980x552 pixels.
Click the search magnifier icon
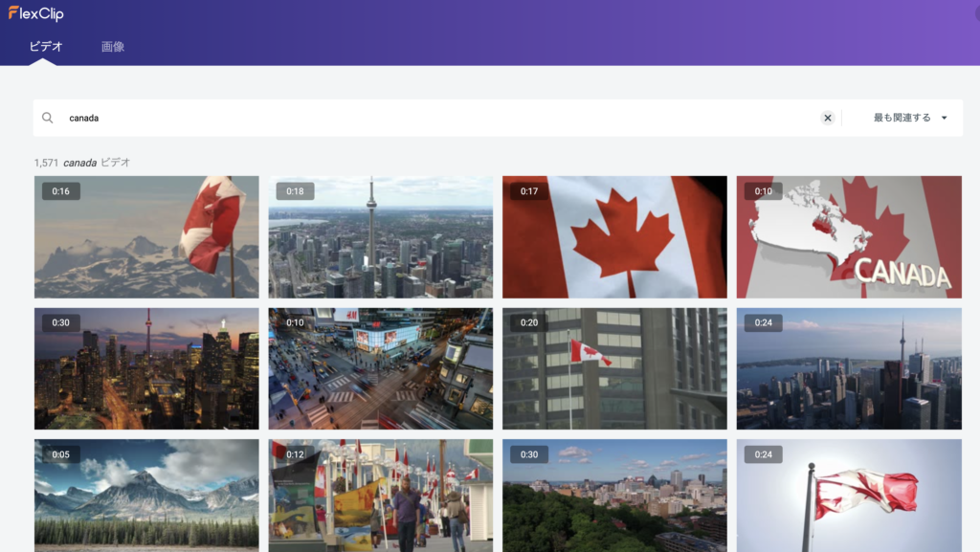pos(48,118)
